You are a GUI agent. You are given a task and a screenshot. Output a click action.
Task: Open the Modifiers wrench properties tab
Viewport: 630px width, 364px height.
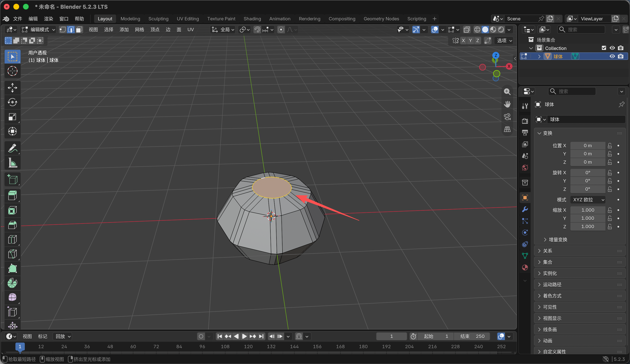(525, 209)
